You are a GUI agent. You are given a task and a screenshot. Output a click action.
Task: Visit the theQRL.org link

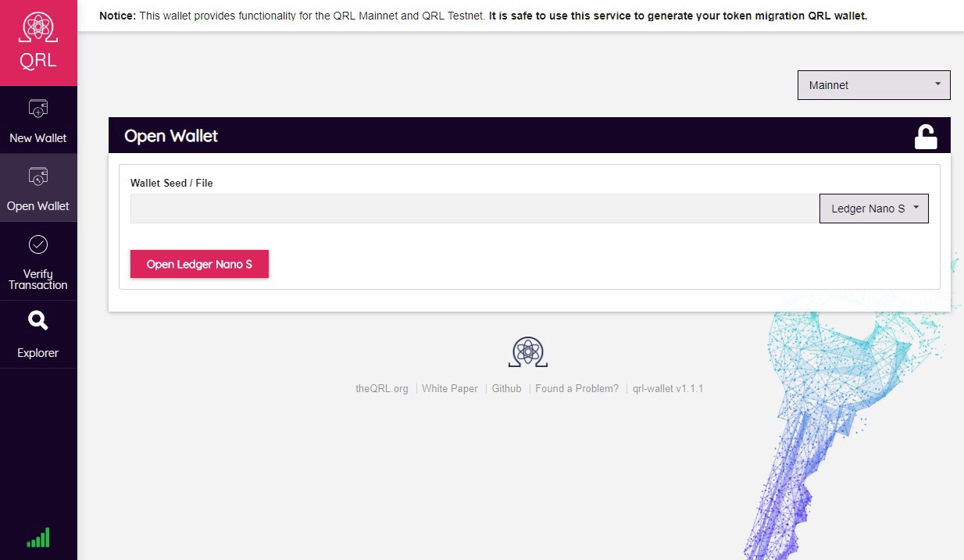point(382,388)
